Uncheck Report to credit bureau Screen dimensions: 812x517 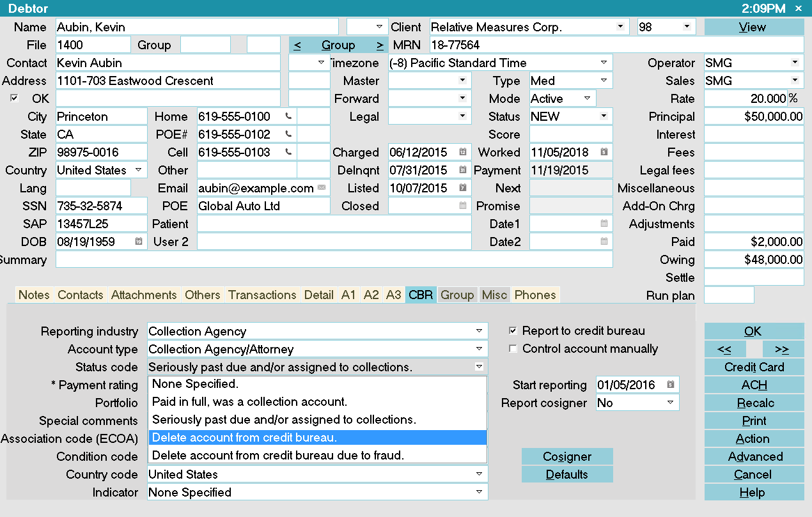(x=513, y=331)
